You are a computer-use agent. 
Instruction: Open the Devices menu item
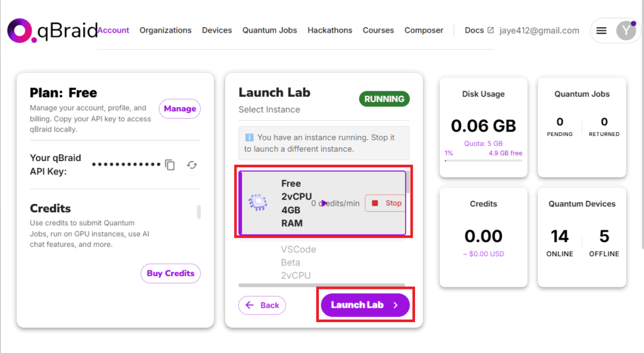(x=217, y=30)
